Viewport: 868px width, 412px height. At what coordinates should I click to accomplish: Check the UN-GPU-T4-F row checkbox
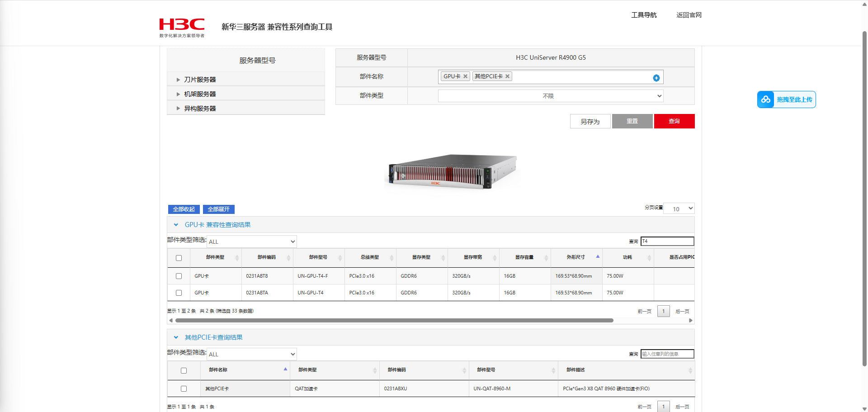click(x=179, y=276)
